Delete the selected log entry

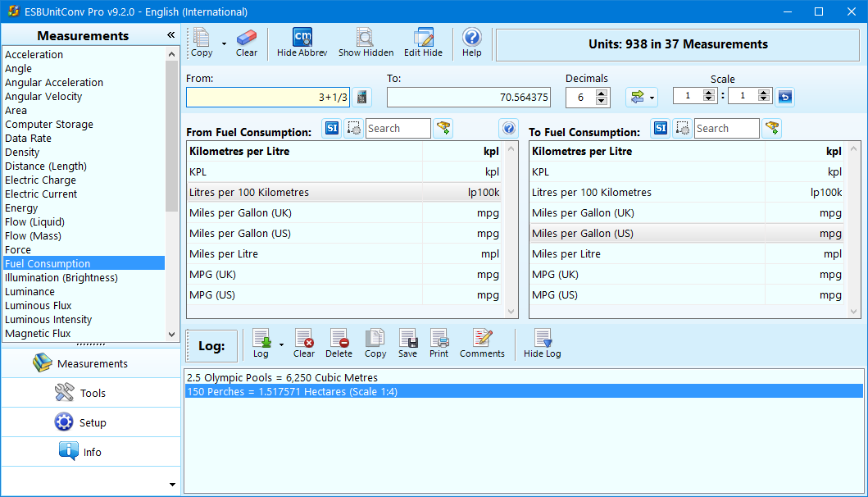tap(339, 343)
